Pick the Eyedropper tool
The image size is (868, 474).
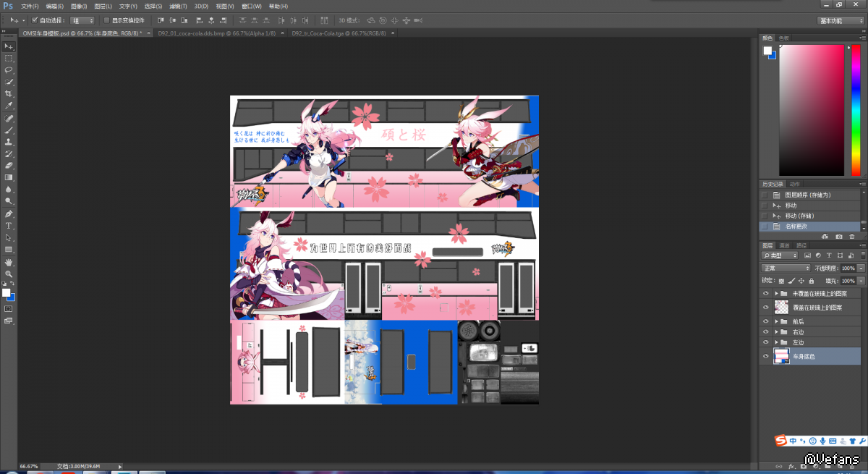pos(9,106)
